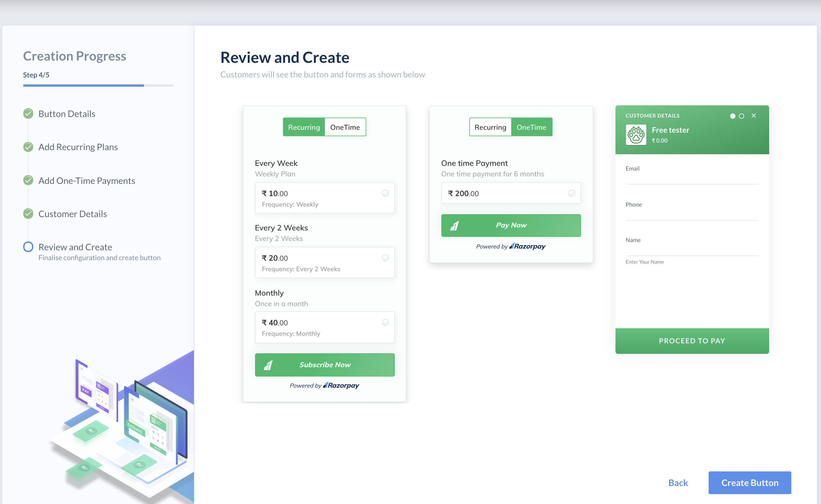
Task: Switch to Recurring tab in second card
Action: (x=490, y=127)
